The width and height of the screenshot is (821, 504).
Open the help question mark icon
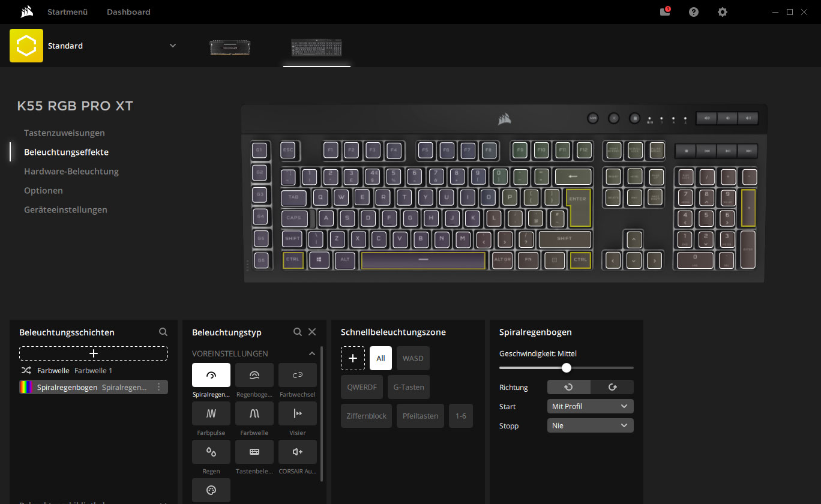click(694, 12)
